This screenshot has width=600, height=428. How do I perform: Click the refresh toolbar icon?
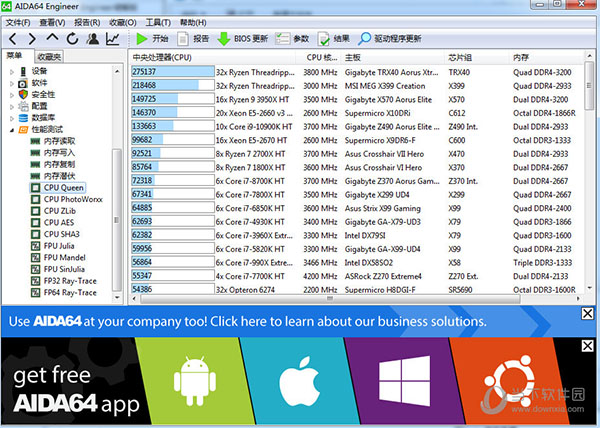tap(72, 39)
